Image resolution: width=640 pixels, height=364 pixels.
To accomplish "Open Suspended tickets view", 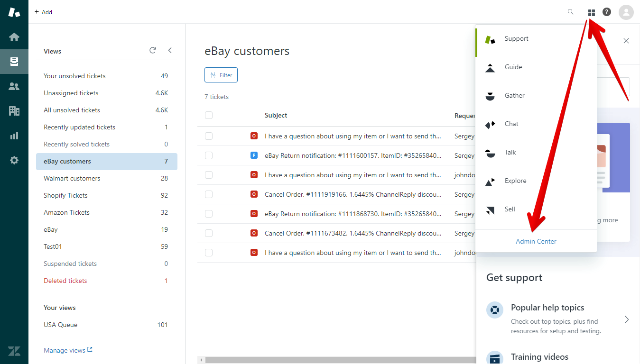I will (x=107, y=264).
